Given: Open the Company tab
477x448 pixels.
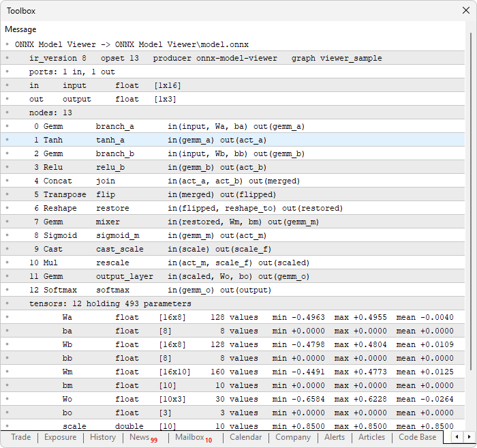Looking at the screenshot, I should (293, 437).
